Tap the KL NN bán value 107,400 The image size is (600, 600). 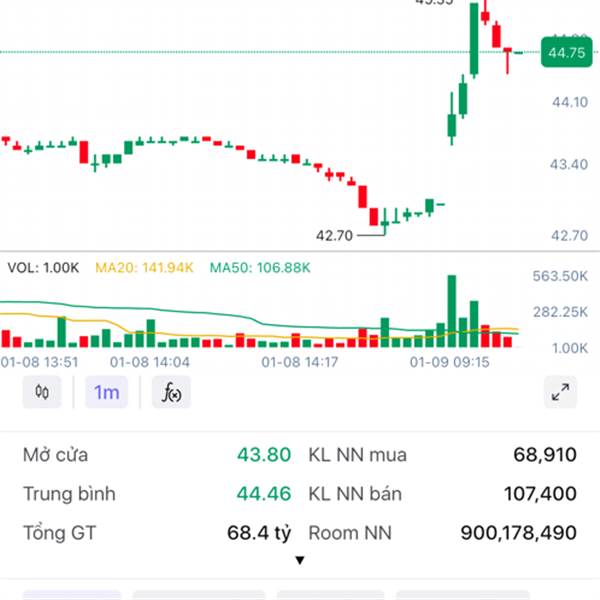pos(540,494)
